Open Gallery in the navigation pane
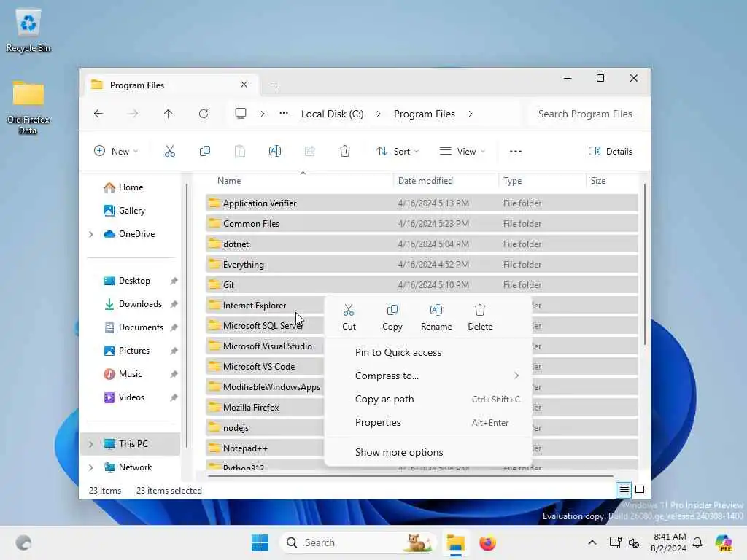747x560 pixels. tap(131, 211)
